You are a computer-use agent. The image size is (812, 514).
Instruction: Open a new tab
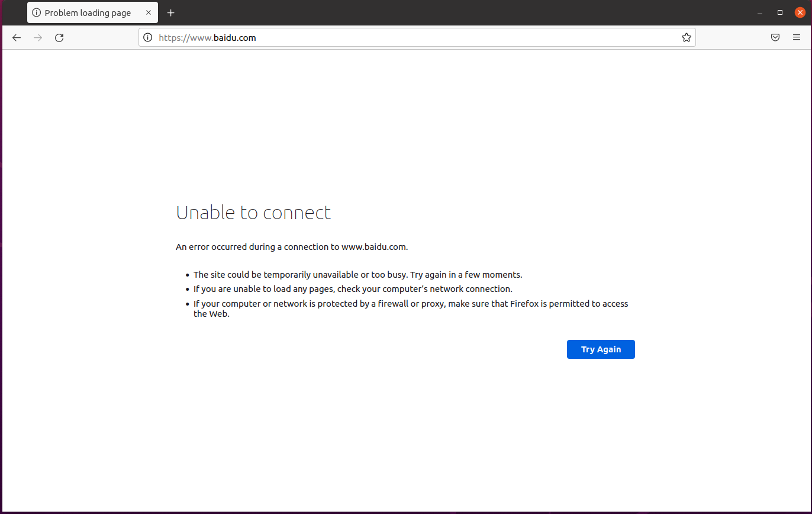171,13
